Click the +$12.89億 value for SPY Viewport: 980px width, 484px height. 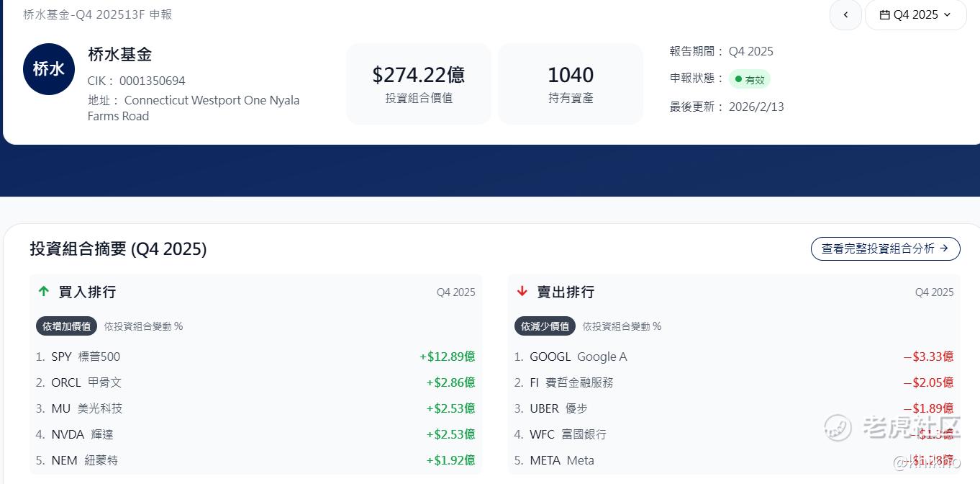pyautogui.click(x=448, y=357)
